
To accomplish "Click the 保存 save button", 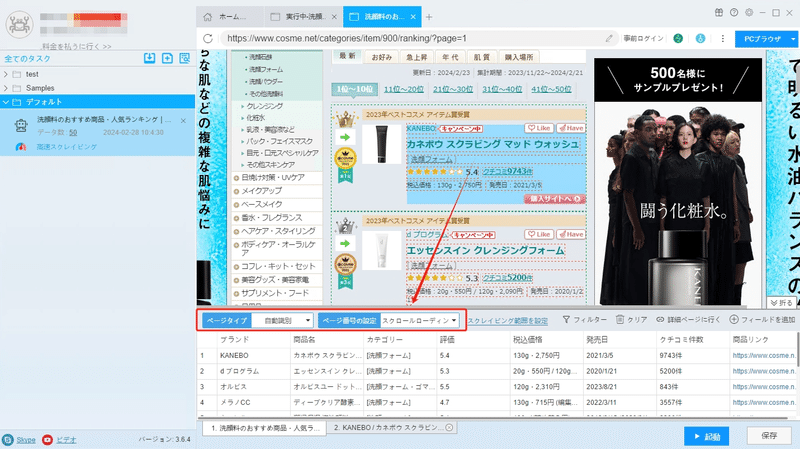I will click(769, 436).
